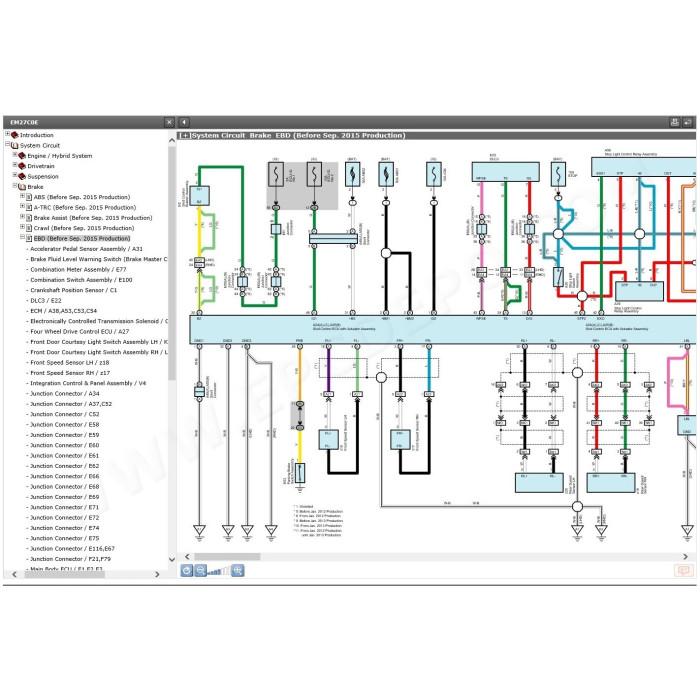Click the ABS document page icon
The width and height of the screenshot is (700, 700).
tap(29, 197)
